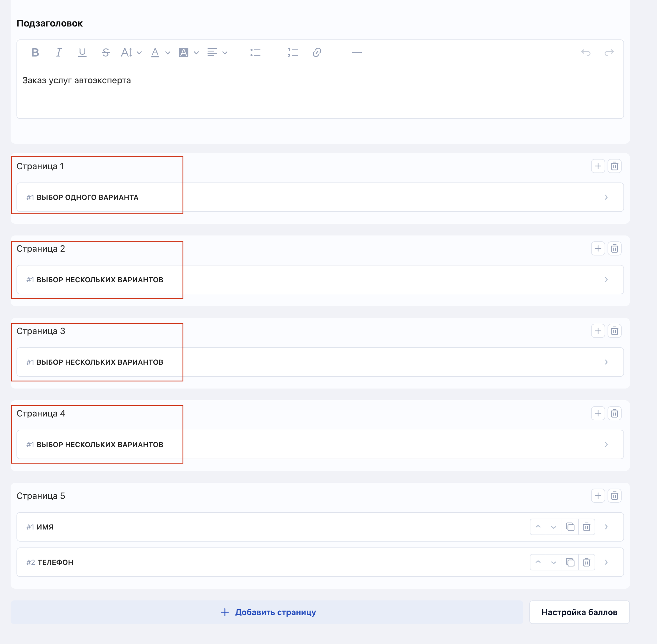Insert numbered list
The image size is (657, 644).
(293, 52)
